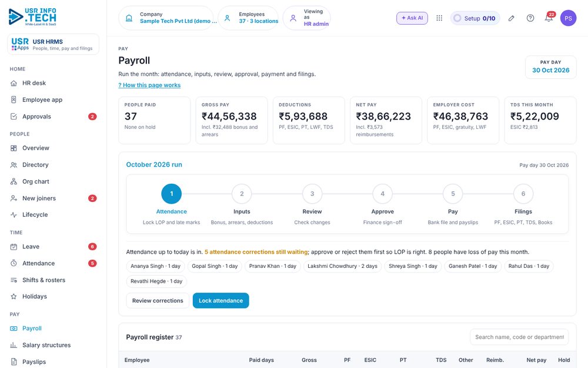588x368 pixels.
Task: Open notifications bell with 22 badge
Action: 549,18
